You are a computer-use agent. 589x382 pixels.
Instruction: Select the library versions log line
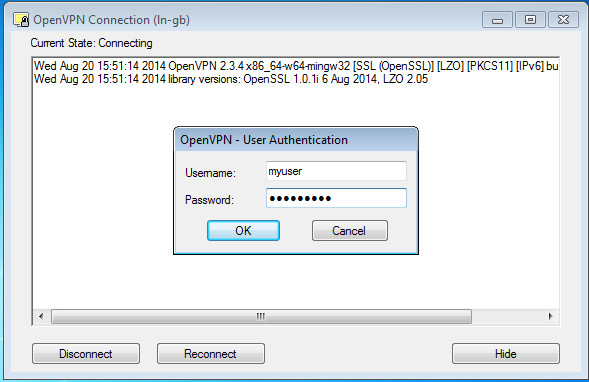231,79
